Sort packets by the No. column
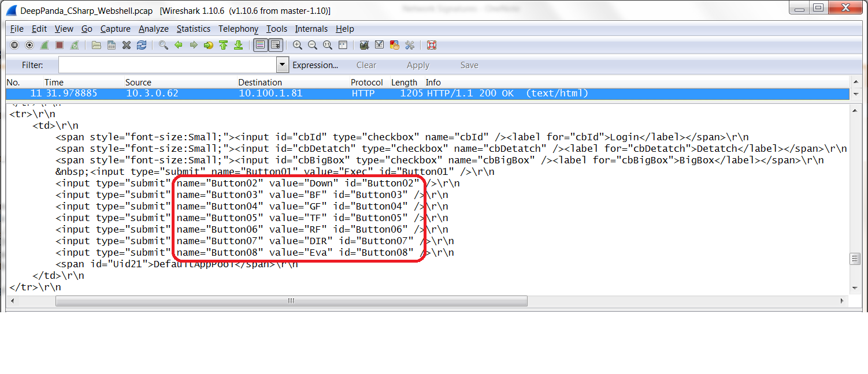 (13, 83)
